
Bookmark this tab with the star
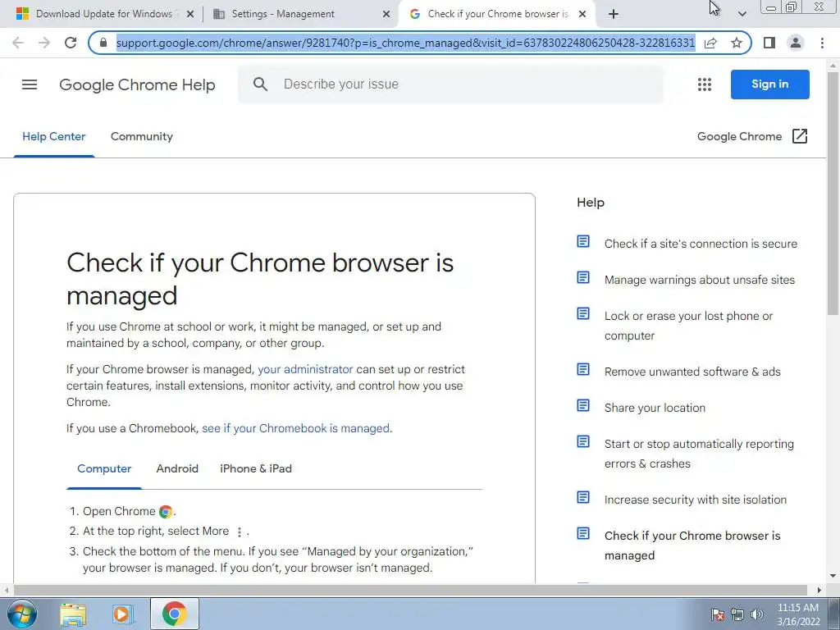(737, 43)
